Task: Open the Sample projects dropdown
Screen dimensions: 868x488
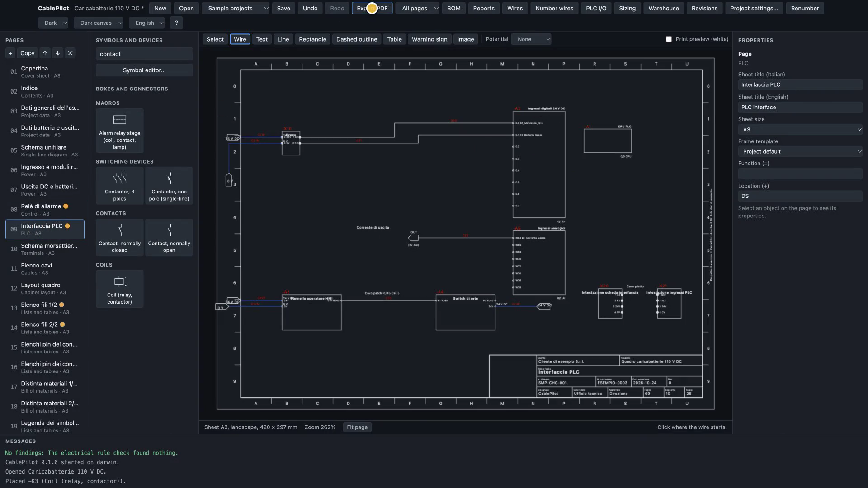Action: point(236,8)
